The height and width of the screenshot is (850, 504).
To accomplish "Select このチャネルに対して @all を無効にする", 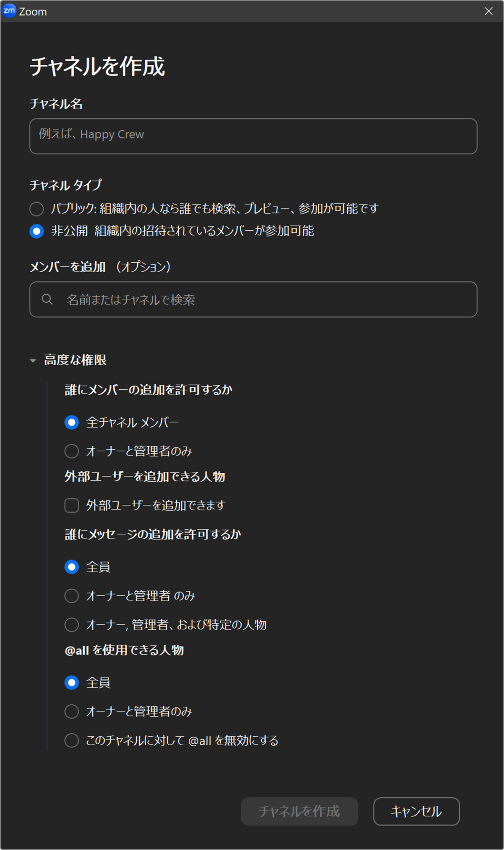I will (x=72, y=740).
